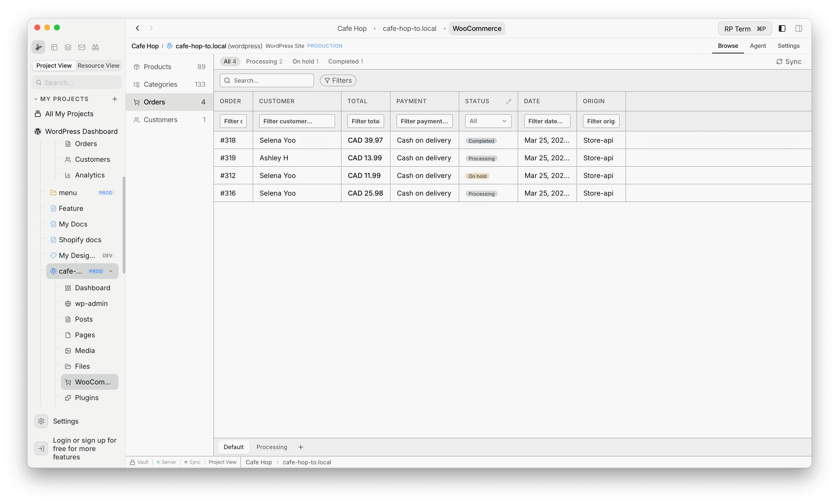Open the Layers stack icon in the top sidebar
Viewport: 839px width, 504px height.
point(67,47)
